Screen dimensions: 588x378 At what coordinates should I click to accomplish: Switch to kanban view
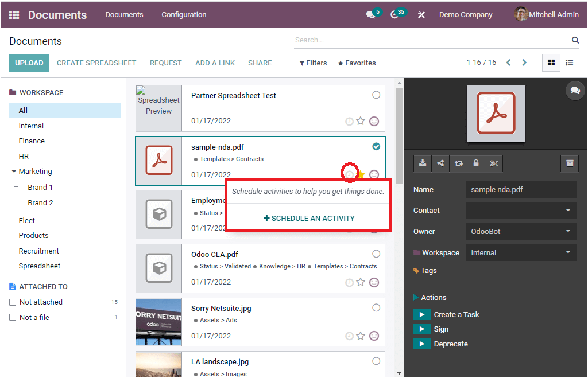pos(551,63)
